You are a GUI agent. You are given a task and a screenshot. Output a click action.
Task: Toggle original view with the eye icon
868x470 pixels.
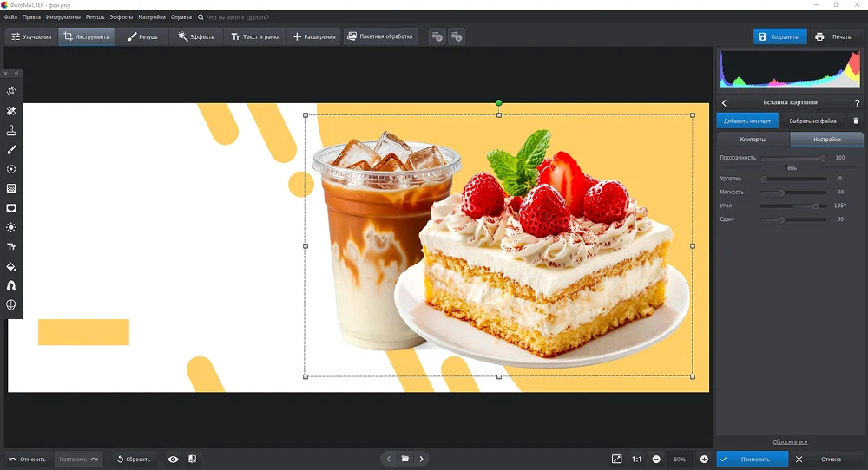pos(174,459)
